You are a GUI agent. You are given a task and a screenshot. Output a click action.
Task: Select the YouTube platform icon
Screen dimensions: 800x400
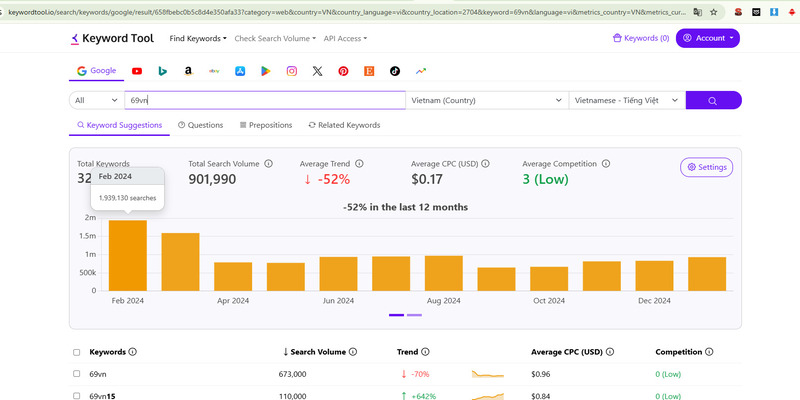[136, 71]
